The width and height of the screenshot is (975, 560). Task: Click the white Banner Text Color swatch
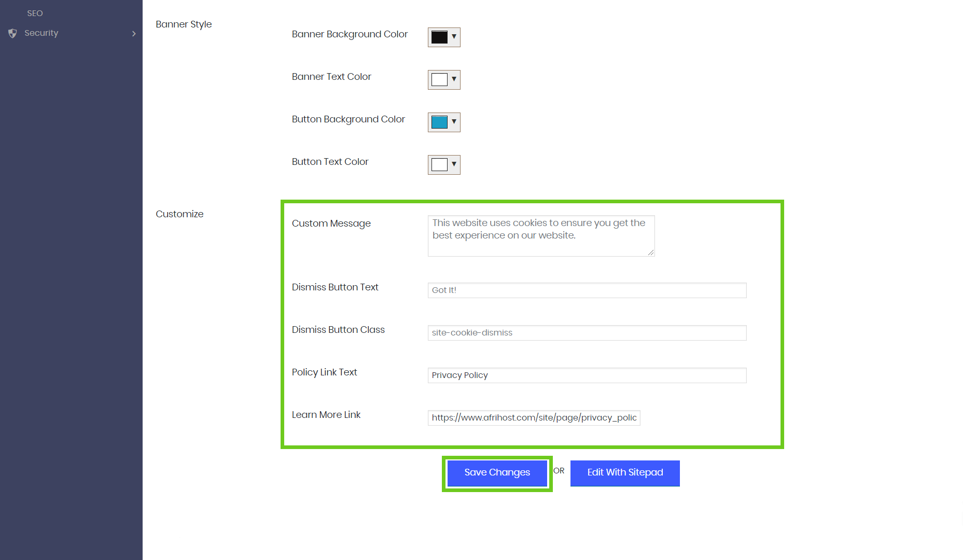click(x=439, y=80)
